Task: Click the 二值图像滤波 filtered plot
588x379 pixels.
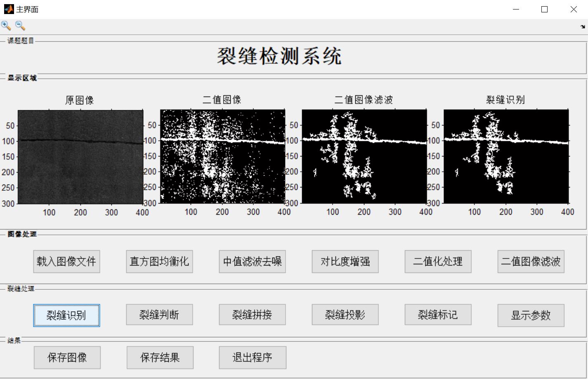Action: click(x=364, y=156)
